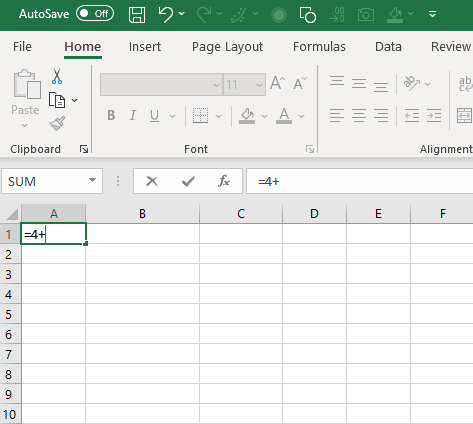This screenshot has height=424, width=473.
Task: Click the Save icon in title bar
Action: (137, 14)
